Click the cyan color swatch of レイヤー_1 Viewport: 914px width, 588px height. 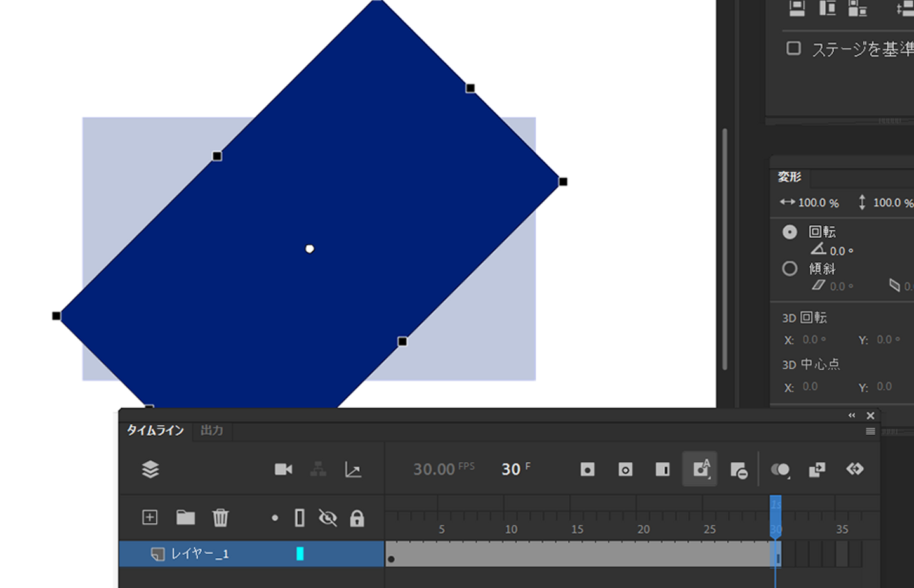point(300,554)
